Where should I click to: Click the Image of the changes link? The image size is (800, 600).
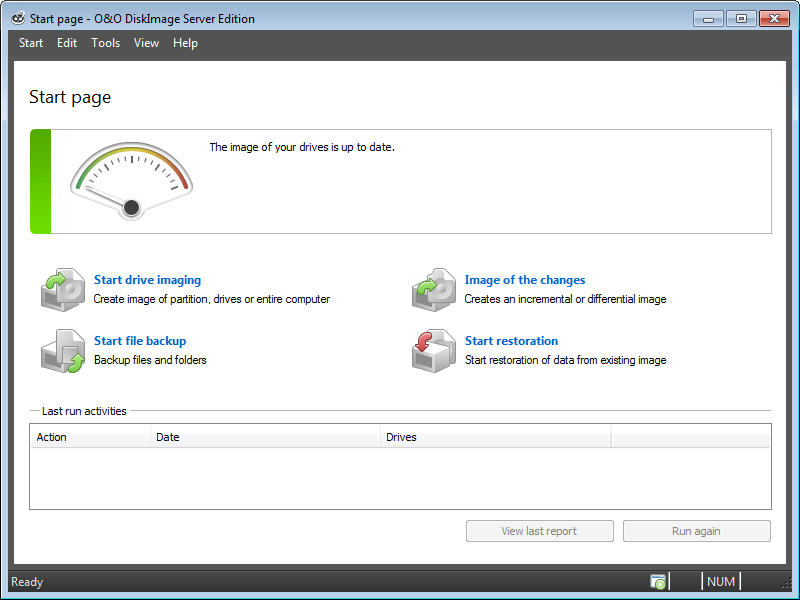(x=525, y=280)
